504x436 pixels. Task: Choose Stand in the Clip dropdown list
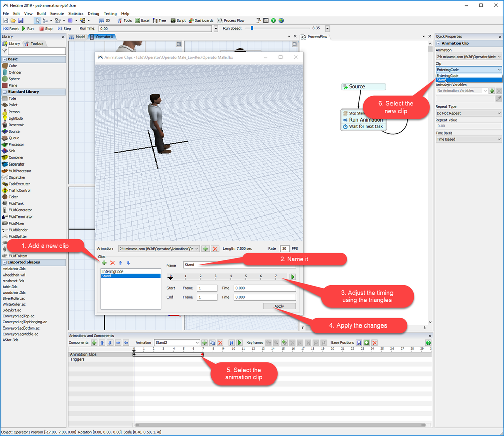469,80
